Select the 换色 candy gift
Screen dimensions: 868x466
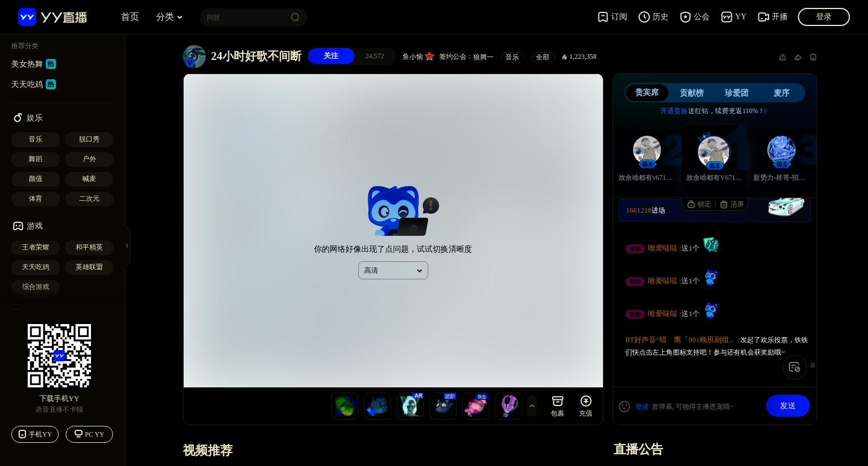476,406
